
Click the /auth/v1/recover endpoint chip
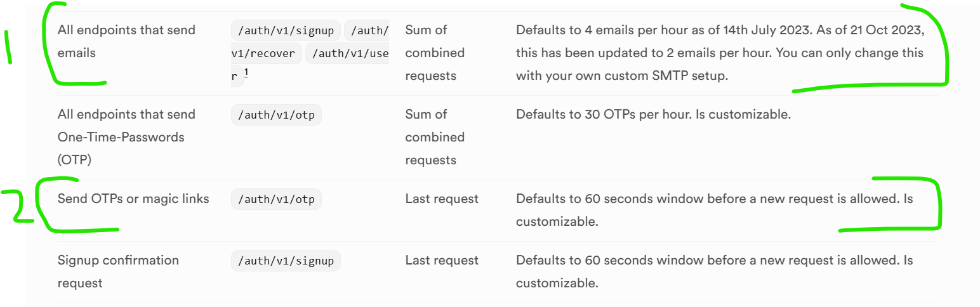coord(265,53)
